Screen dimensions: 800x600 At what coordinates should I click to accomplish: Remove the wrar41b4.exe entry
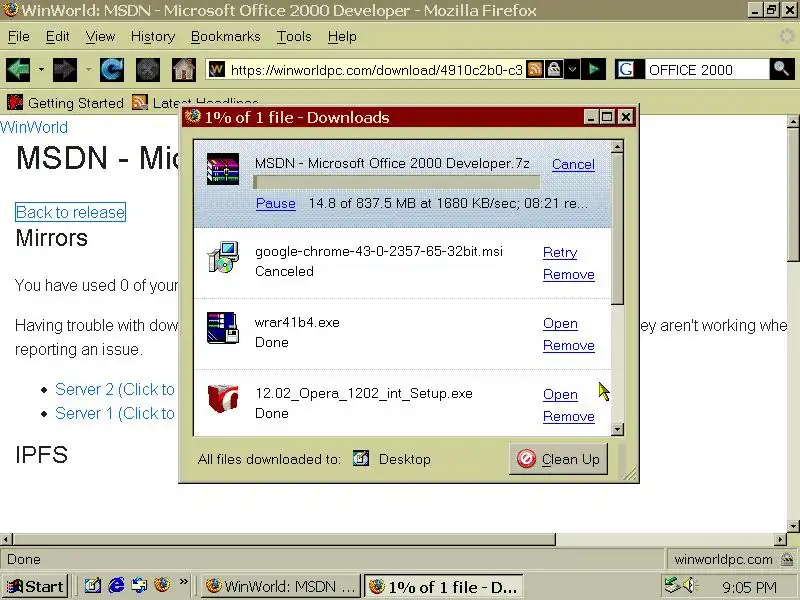[568, 345]
